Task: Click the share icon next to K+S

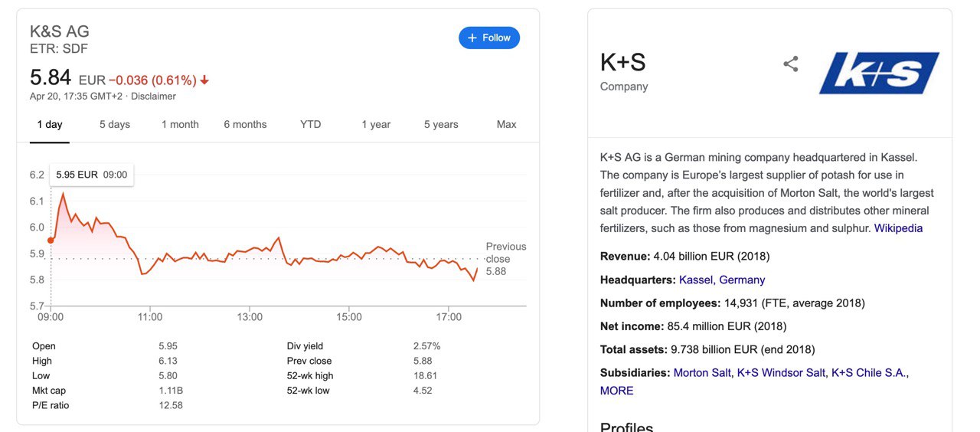Action: (x=791, y=64)
